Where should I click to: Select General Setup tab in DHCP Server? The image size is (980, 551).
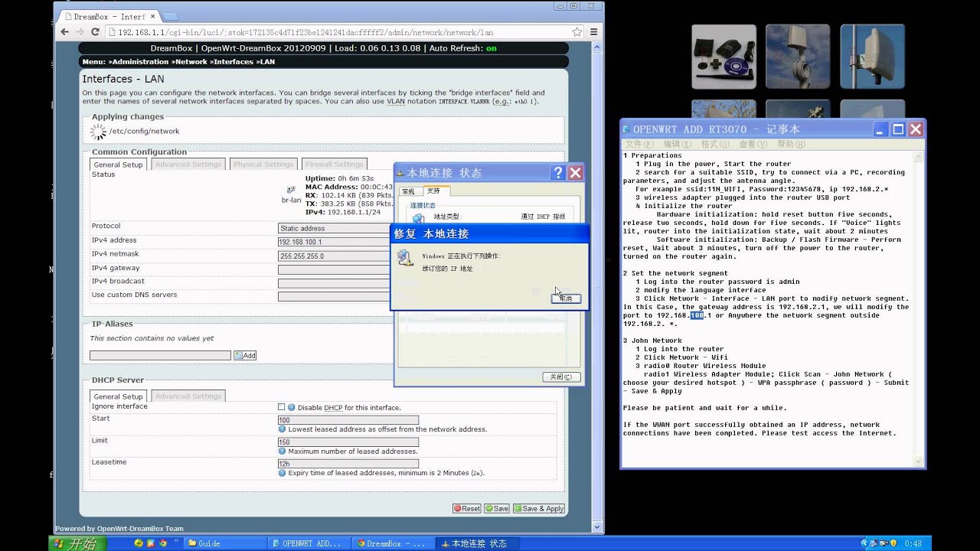[x=119, y=396]
